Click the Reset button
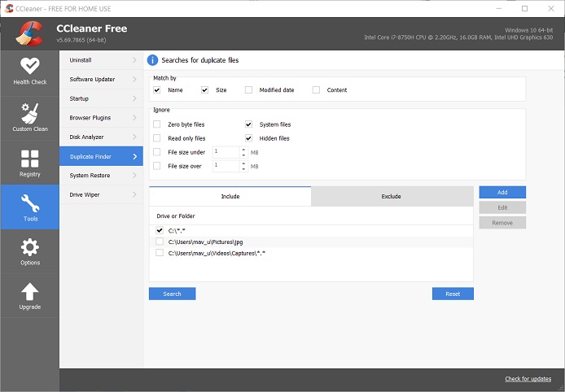Viewport: 565px width, 392px height. (x=453, y=294)
